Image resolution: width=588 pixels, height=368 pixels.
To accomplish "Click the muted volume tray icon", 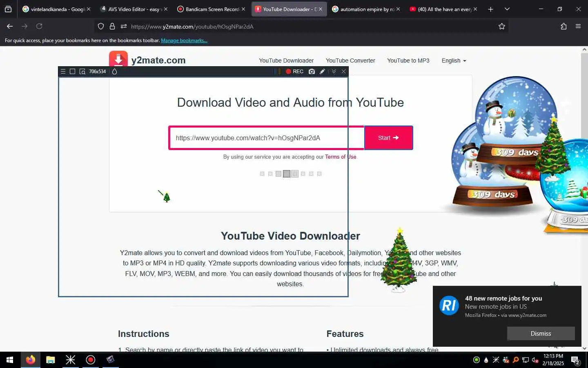I will tap(535, 360).
